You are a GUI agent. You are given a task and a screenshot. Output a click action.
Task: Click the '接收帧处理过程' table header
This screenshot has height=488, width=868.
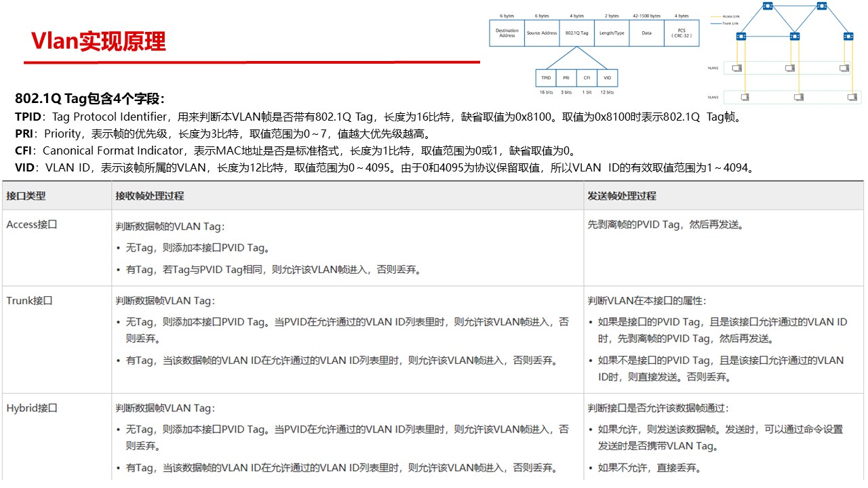[x=150, y=196]
